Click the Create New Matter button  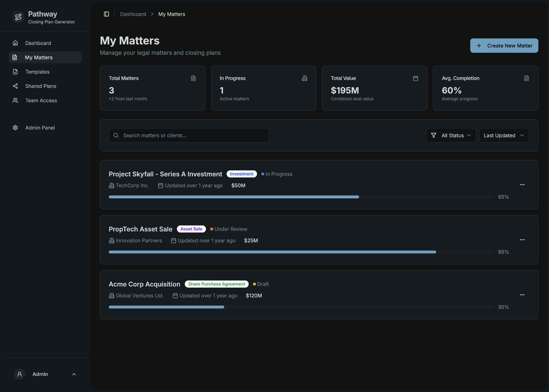click(x=504, y=46)
